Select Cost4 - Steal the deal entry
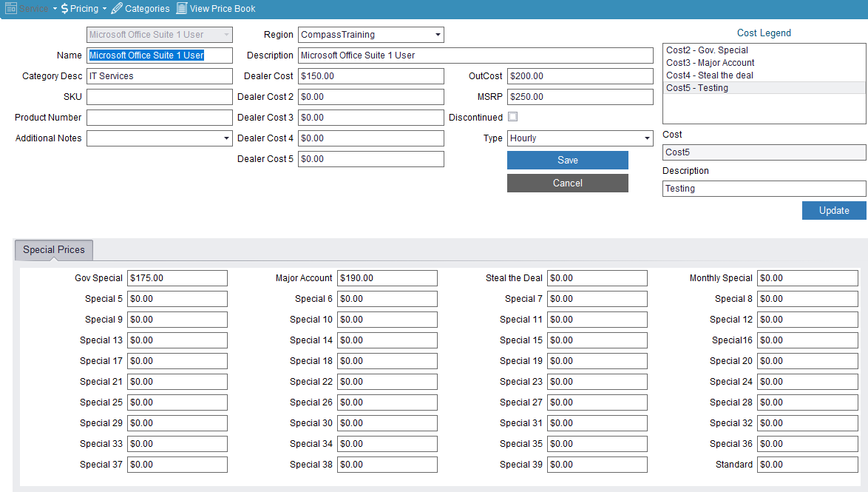The height and width of the screenshot is (492, 868). coord(764,75)
